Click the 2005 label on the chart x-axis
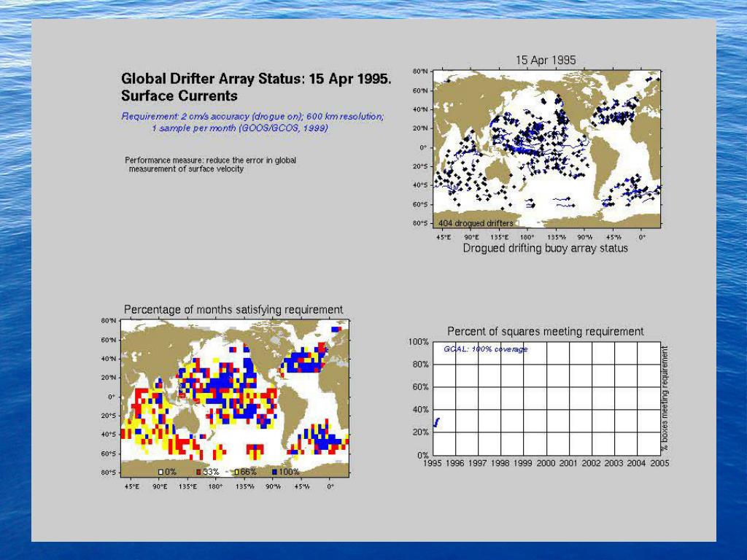Screen dimensions: 747x560 point(659,463)
